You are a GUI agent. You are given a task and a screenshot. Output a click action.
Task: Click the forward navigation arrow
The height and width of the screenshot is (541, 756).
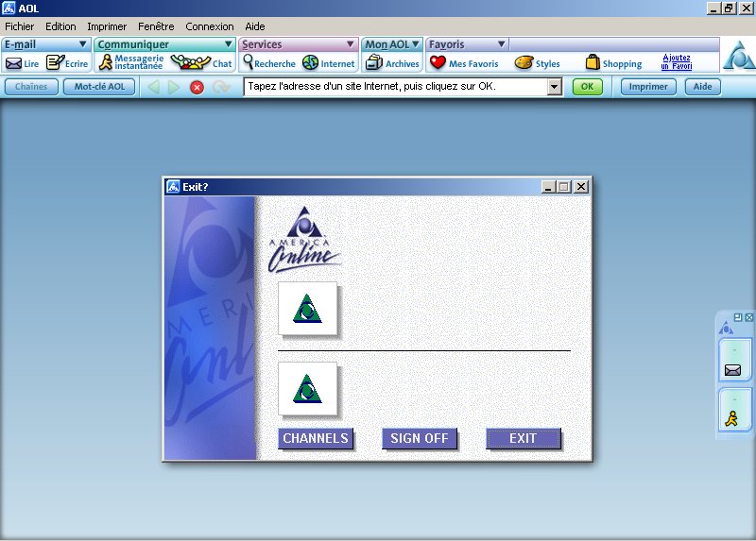174,87
